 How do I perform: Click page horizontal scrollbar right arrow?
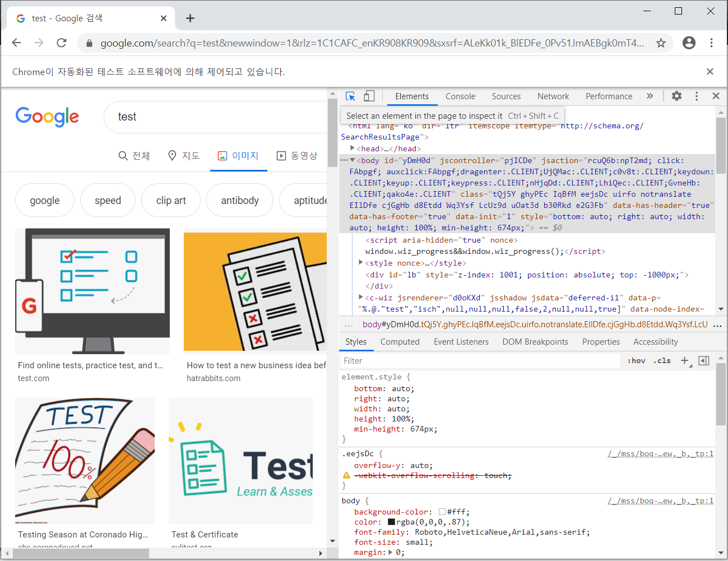321,553
